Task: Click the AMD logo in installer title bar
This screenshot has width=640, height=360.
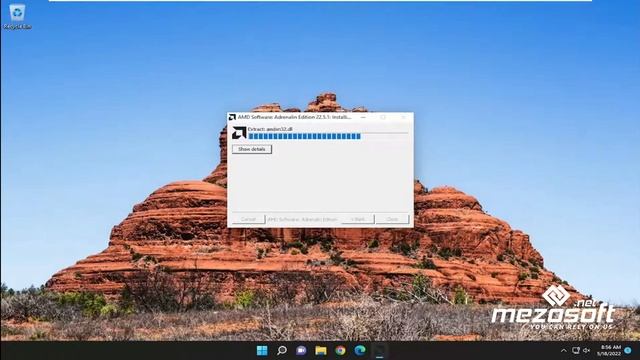Action: 232,117
